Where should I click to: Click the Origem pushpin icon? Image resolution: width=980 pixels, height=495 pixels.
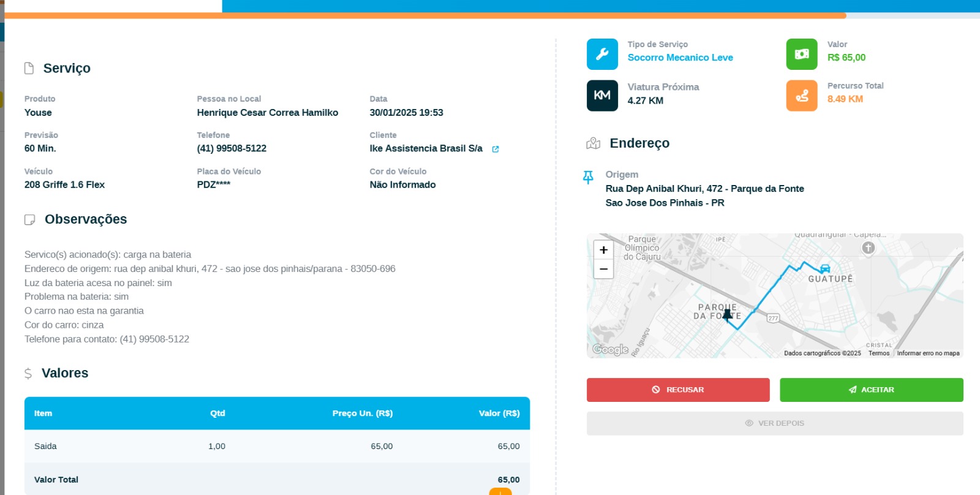click(x=588, y=177)
